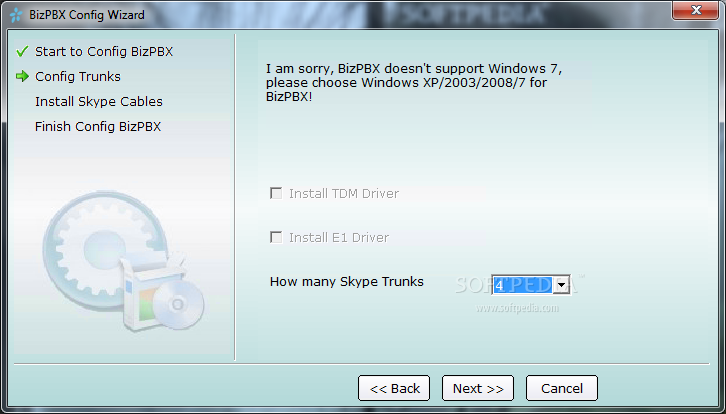Click the gear and disc installer graphic

click(x=124, y=261)
